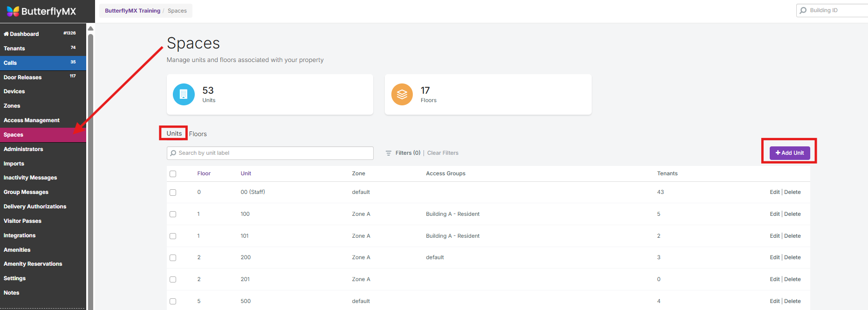Screen dimensions: 868x310
Task: Open Access Management in the sidebar
Action: pyautogui.click(x=32, y=120)
